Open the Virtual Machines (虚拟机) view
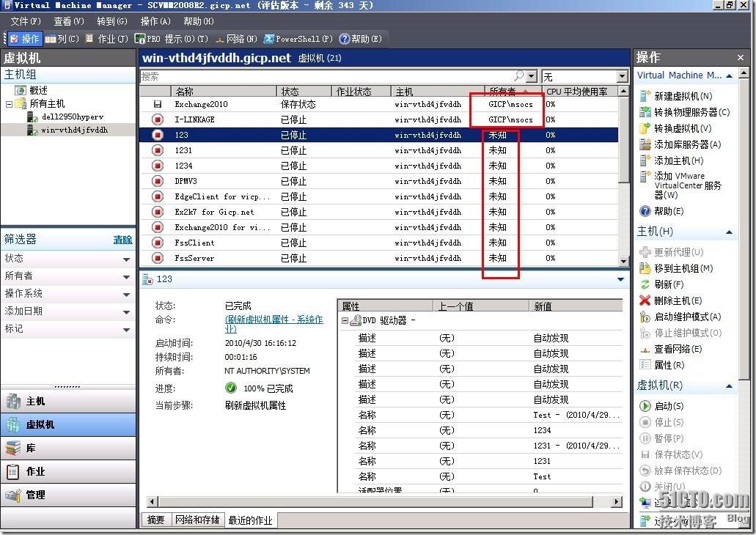 click(x=68, y=424)
